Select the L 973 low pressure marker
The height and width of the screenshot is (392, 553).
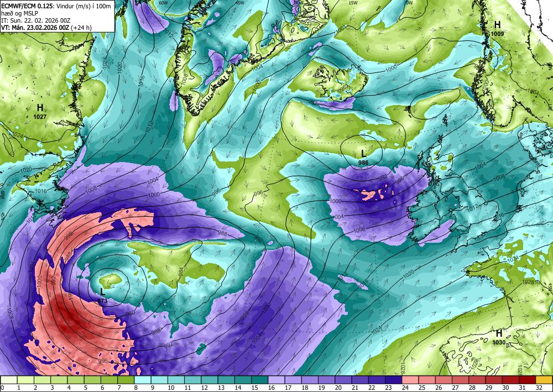[x=102, y=295]
